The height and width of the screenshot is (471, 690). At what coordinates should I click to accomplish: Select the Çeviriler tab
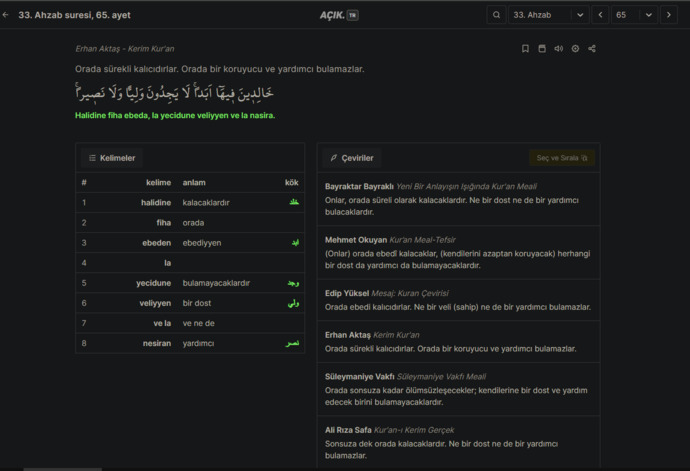pyautogui.click(x=352, y=158)
